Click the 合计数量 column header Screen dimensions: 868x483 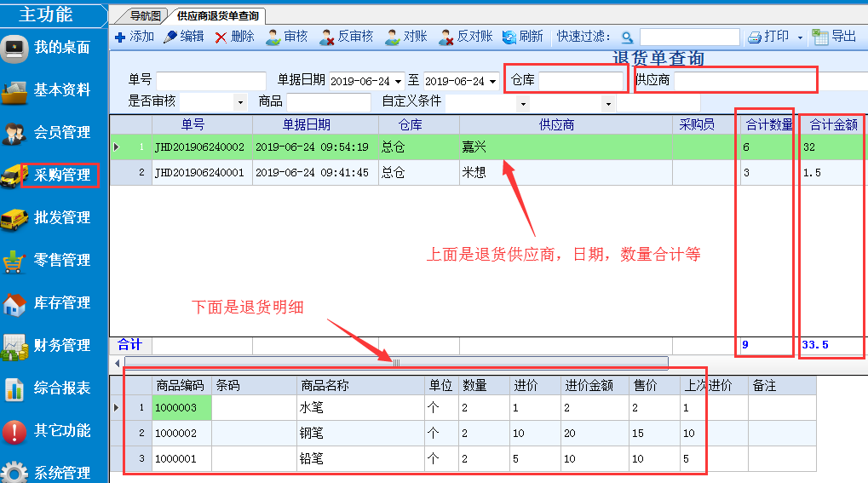[769, 124]
